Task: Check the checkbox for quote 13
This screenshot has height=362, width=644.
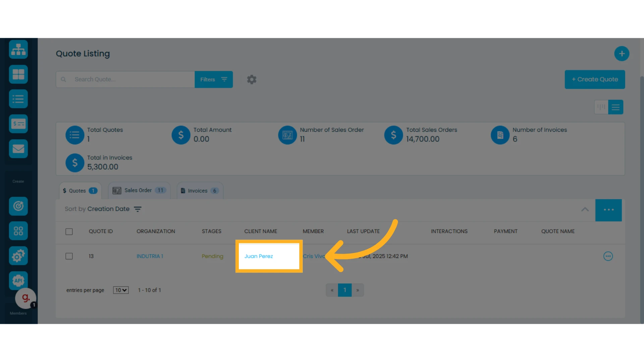Action: [69, 256]
